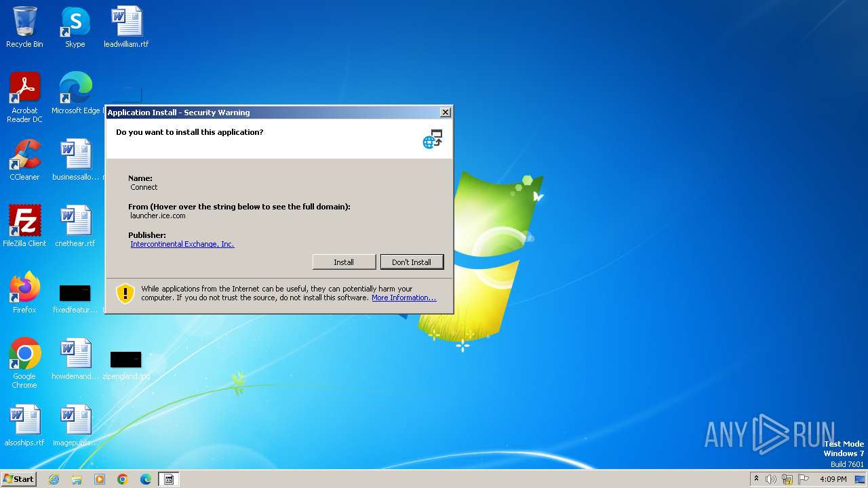The image size is (868, 488).
Task: Open Google Chrome desktop shortcut
Action: tap(24, 363)
